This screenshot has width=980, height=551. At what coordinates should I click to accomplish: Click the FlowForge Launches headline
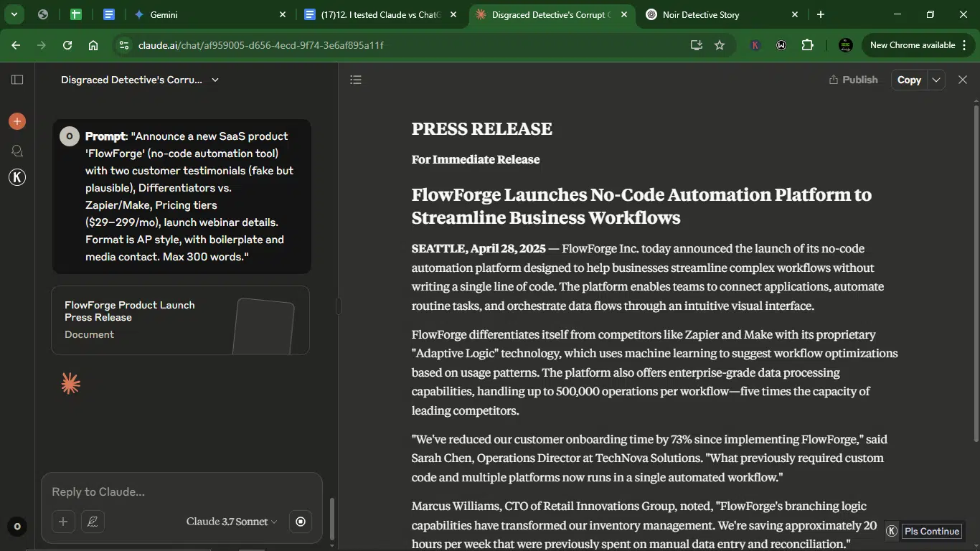coord(641,206)
